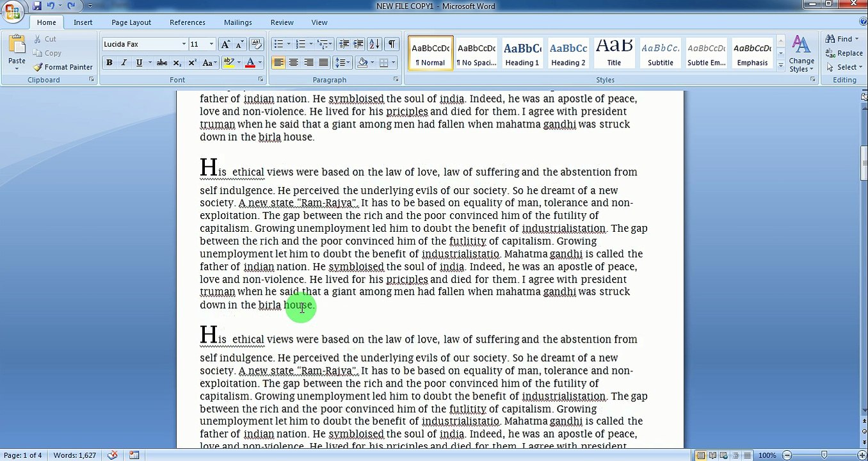
Task: Shrink the font size
Action: point(239,44)
